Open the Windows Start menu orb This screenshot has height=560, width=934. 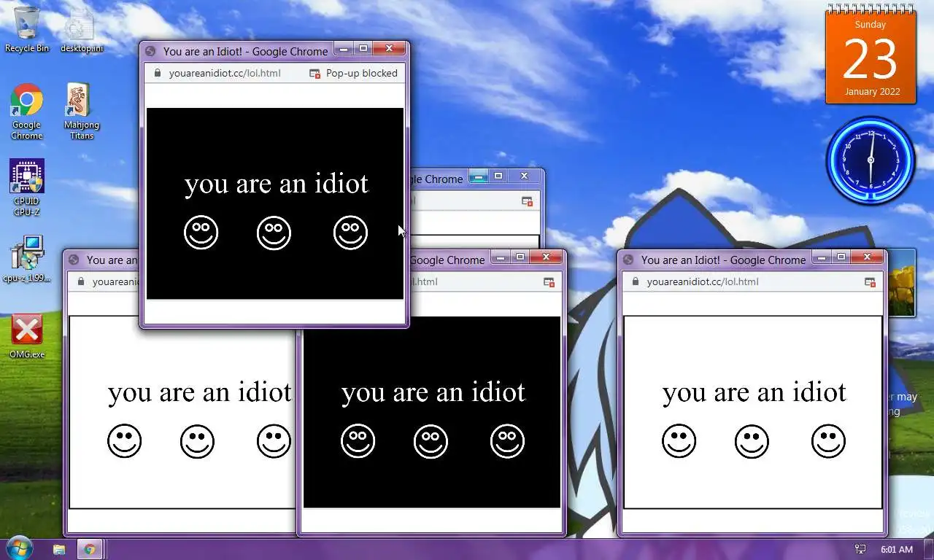[18, 548]
